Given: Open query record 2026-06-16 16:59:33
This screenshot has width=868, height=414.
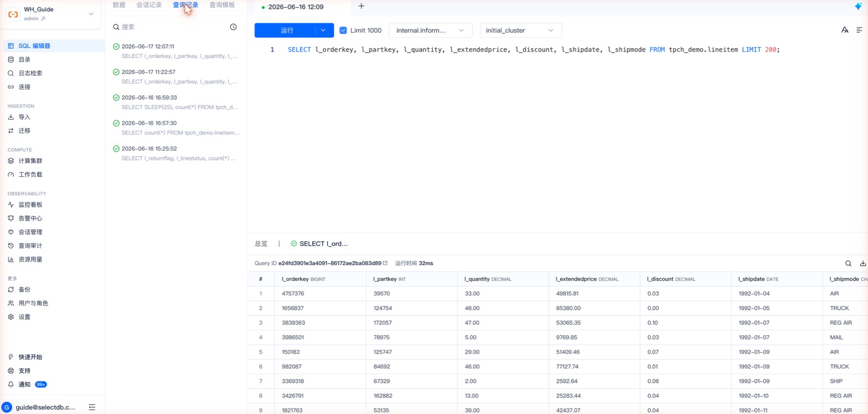Looking at the screenshot, I should [176, 102].
